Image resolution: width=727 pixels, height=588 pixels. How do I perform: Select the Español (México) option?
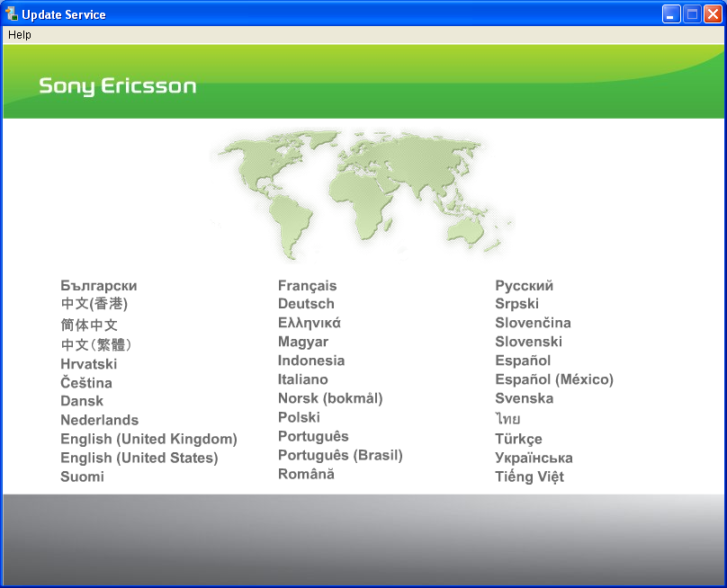tap(553, 379)
